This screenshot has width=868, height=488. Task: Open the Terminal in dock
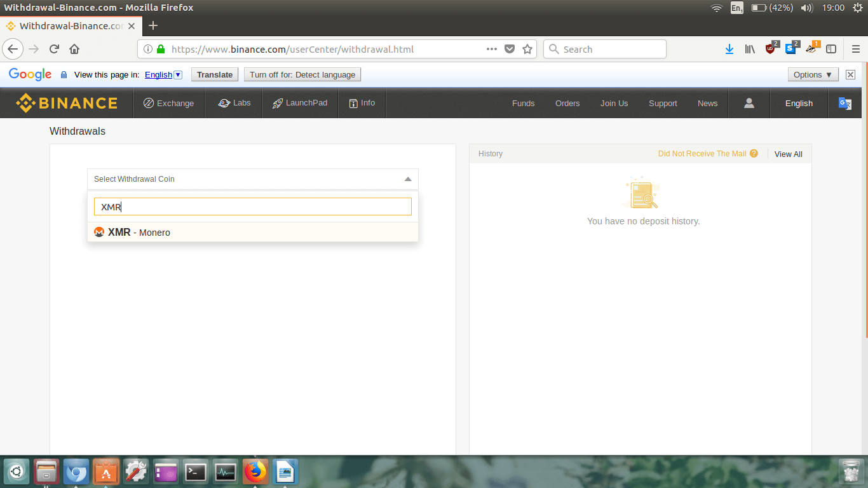tap(196, 472)
